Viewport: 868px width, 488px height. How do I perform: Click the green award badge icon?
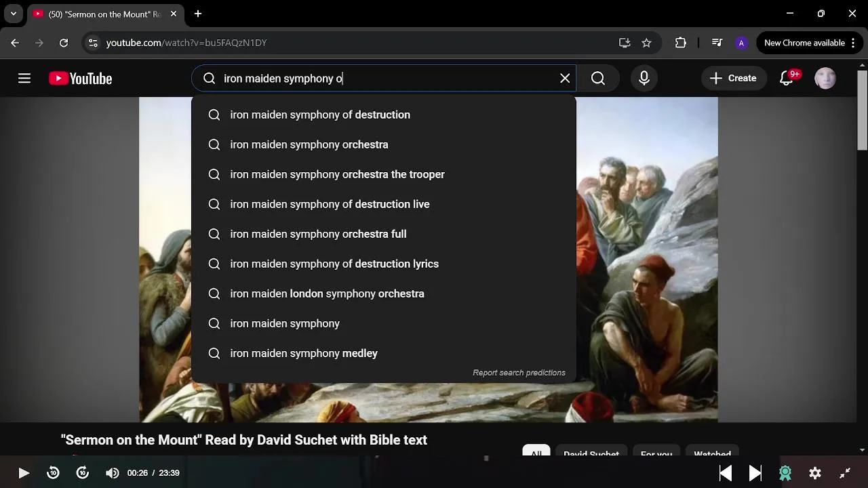click(x=785, y=473)
